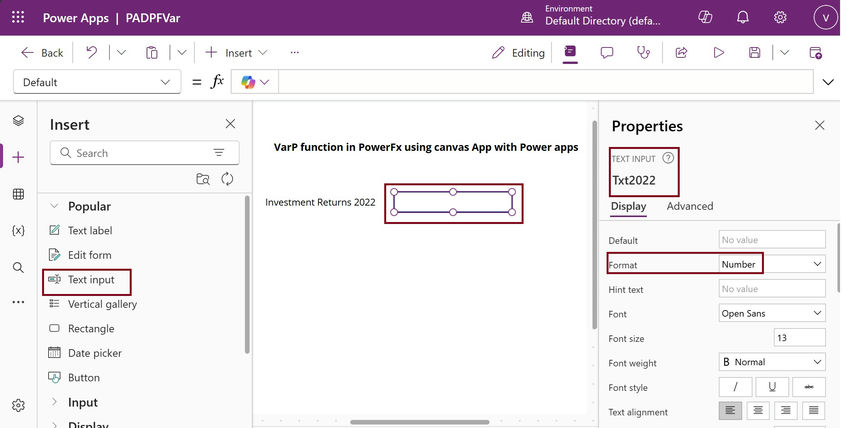Viewport: 850px width, 428px height.
Task: Open Data pane from left rail
Action: click(x=18, y=194)
